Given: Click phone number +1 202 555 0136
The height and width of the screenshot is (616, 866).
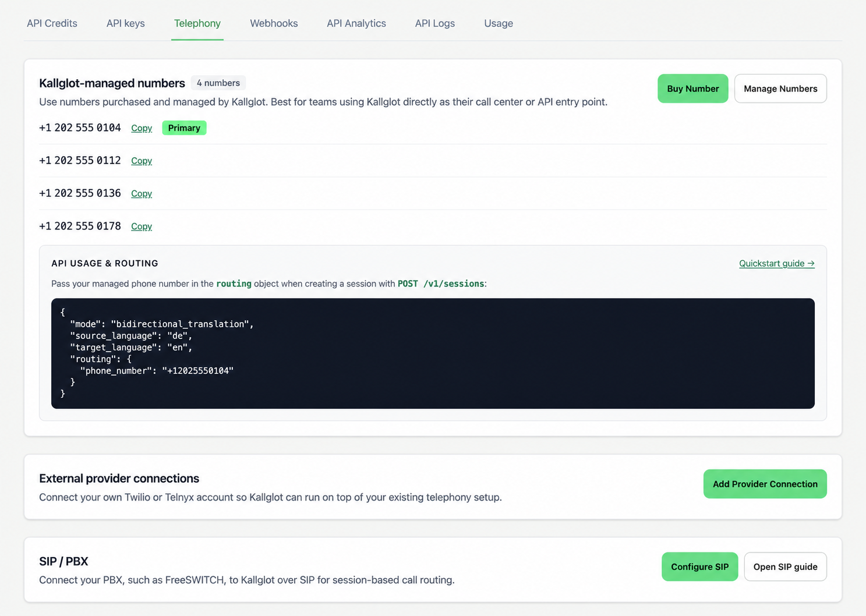Looking at the screenshot, I should [x=80, y=193].
